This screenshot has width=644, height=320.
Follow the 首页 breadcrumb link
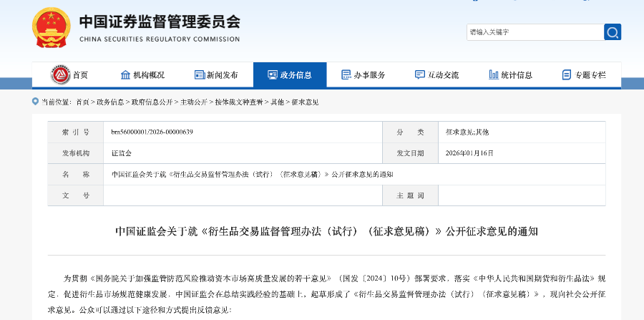[82, 102]
